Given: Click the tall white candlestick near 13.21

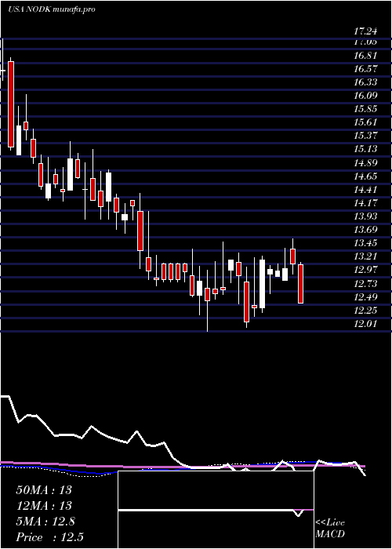Looking at the screenshot, I should [x=262, y=284].
